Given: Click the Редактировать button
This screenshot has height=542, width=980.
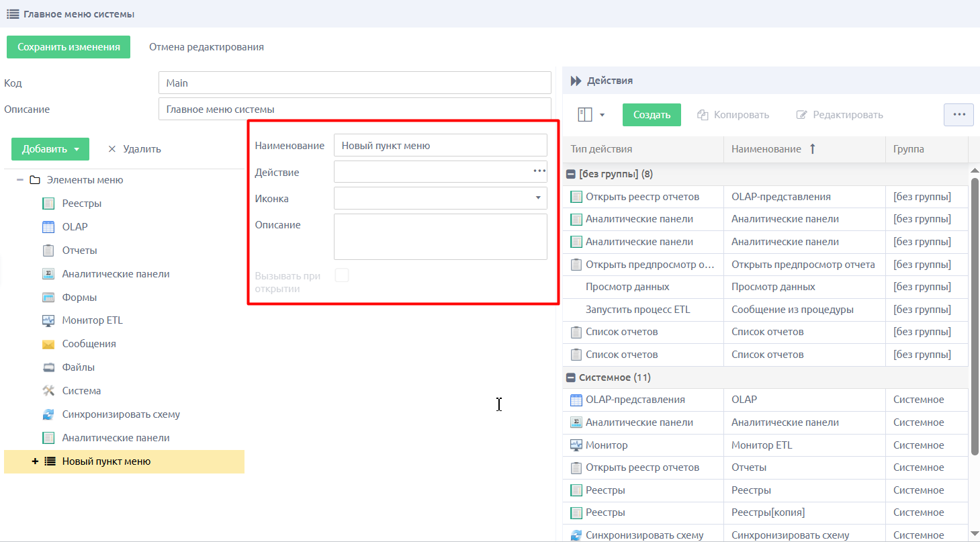Looking at the screenshot, I should (x=840, y=115).
